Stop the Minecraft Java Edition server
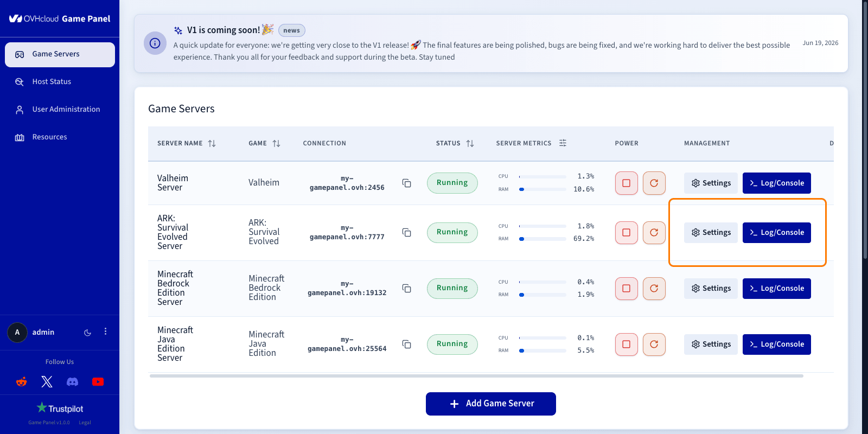Image resolution: width=868 pixels, height=434 pixels. (627, 344)
